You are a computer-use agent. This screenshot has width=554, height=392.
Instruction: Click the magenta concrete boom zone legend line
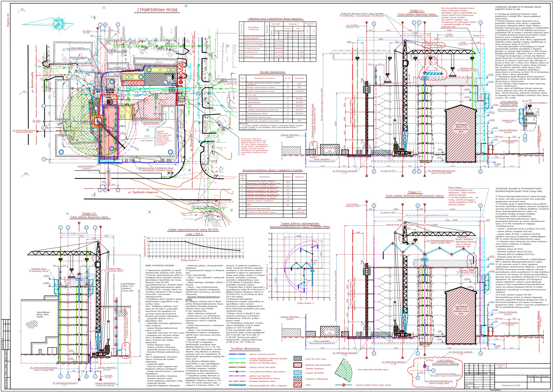coord(237,376)
